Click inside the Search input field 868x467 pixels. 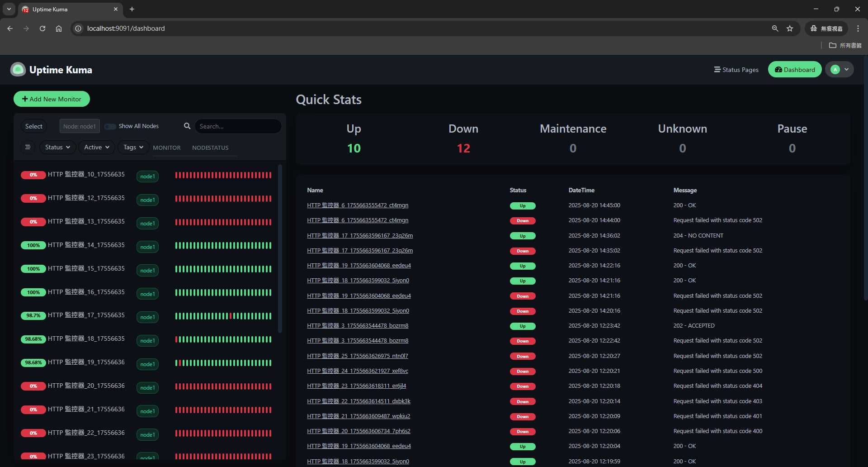238,126
